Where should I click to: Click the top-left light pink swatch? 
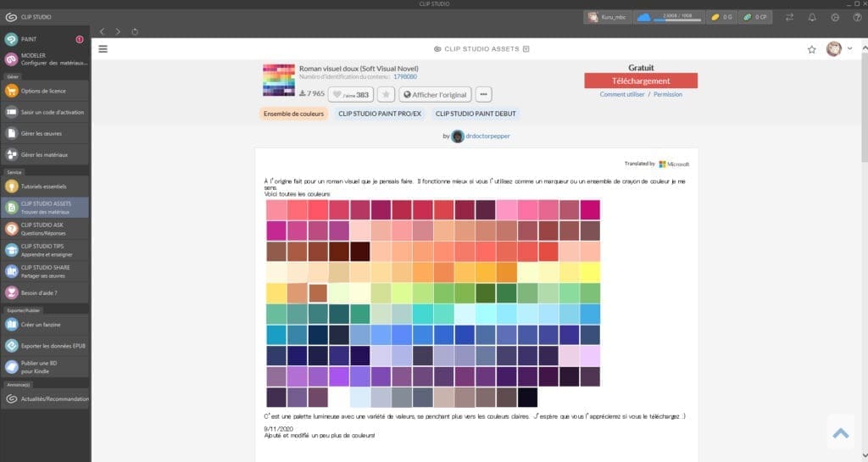[x=276, y=210]
